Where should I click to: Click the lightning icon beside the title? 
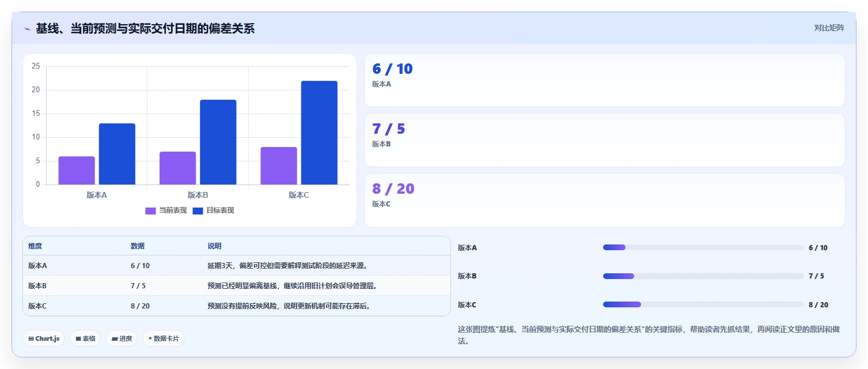pos(28,29)
